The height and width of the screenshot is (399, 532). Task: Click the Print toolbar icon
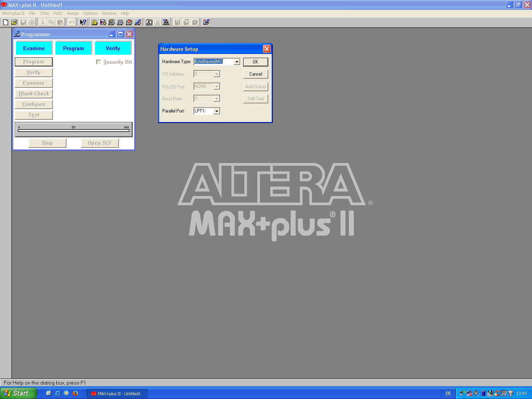tap(32, 22)
